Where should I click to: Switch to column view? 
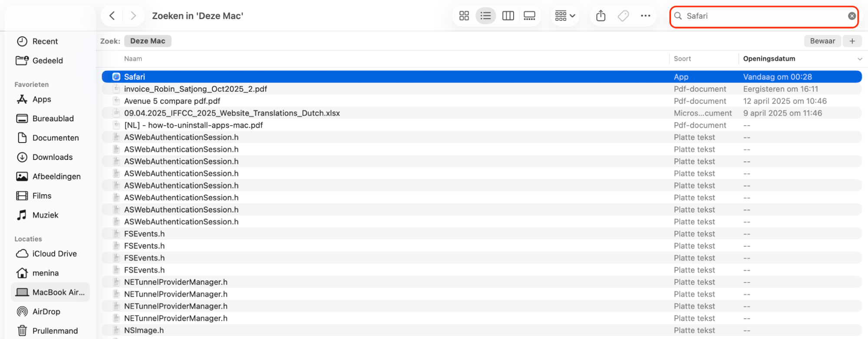click(508, 16)
